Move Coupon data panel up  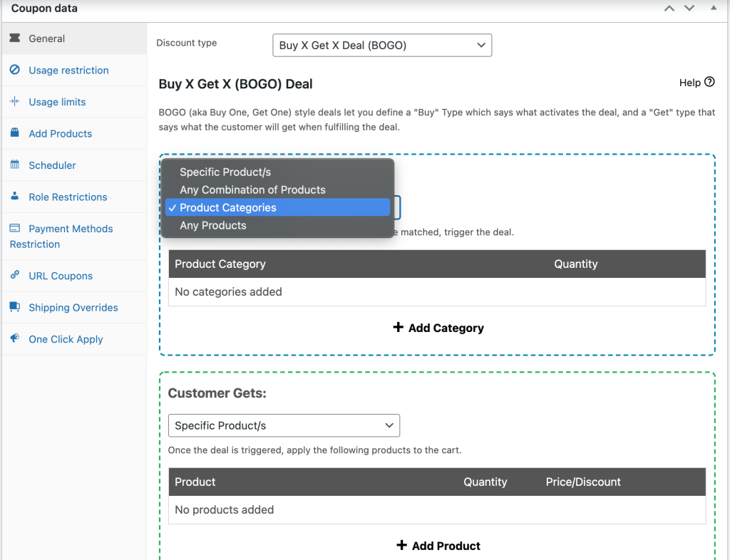[x=669, y=9]
